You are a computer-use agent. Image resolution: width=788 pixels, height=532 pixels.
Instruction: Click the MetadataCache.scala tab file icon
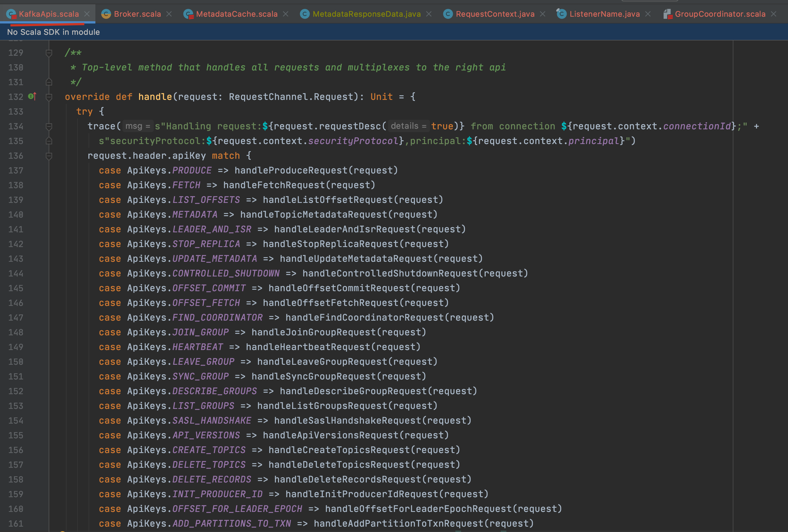(188, 14)
